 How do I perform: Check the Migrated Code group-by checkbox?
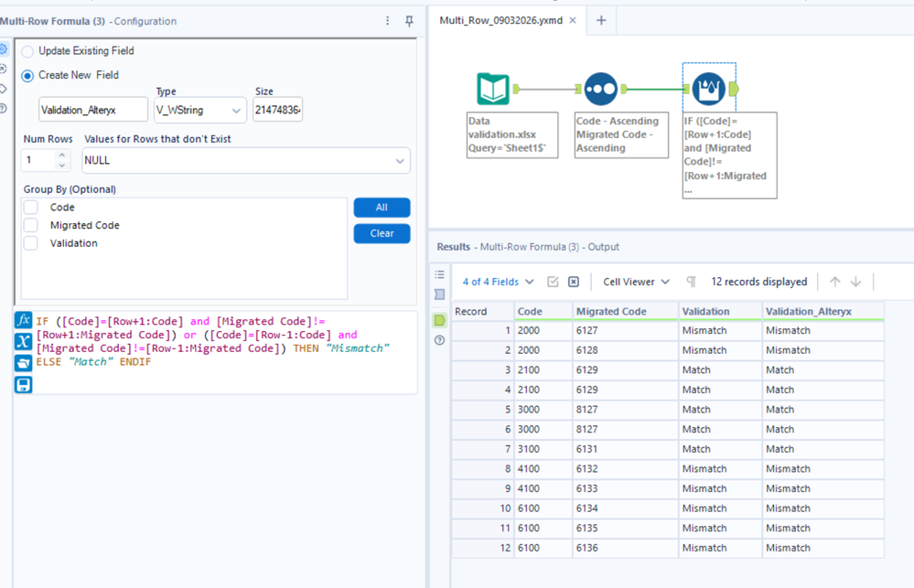(x=31, y=226)
